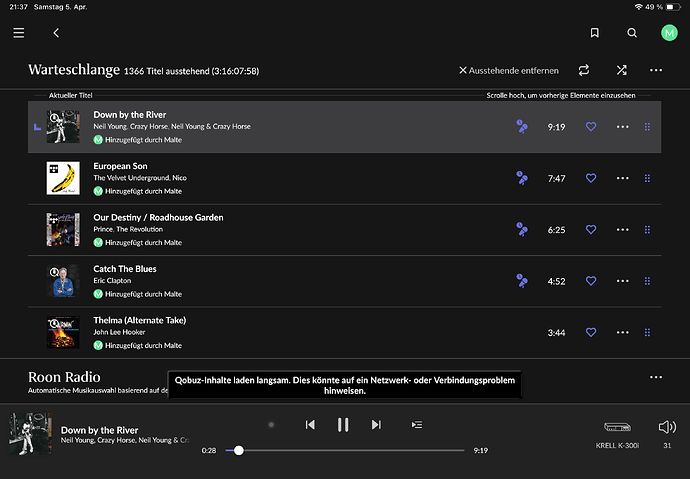Open lyrics icon for Down by the River
The image size is (690, 479).
521,127
